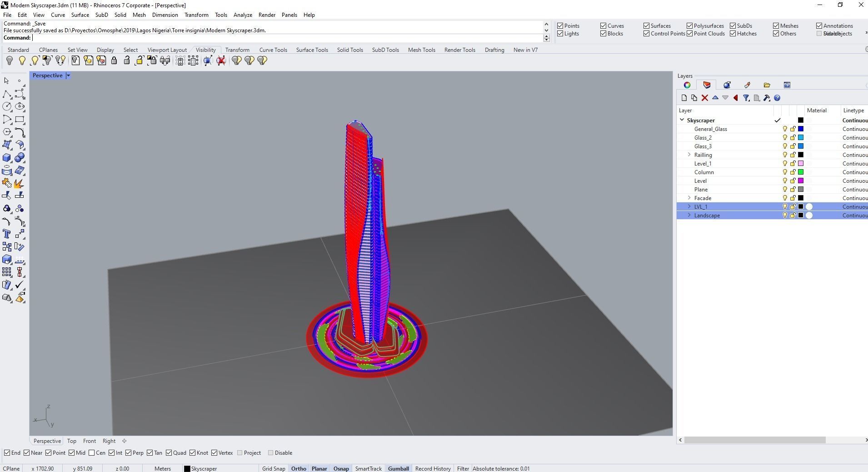
Task: Change the General_Glass layer color swatch
Action: point(801,129)
